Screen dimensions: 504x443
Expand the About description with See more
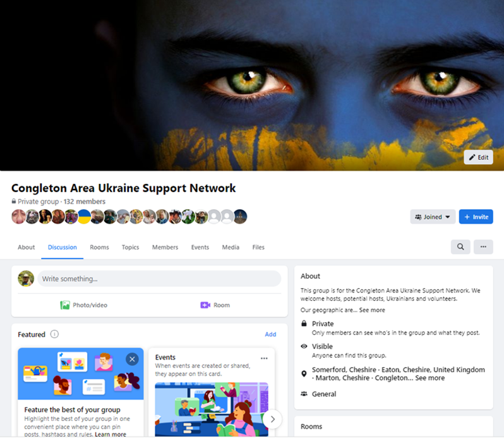pyautogui.click(x=372, y=310)
